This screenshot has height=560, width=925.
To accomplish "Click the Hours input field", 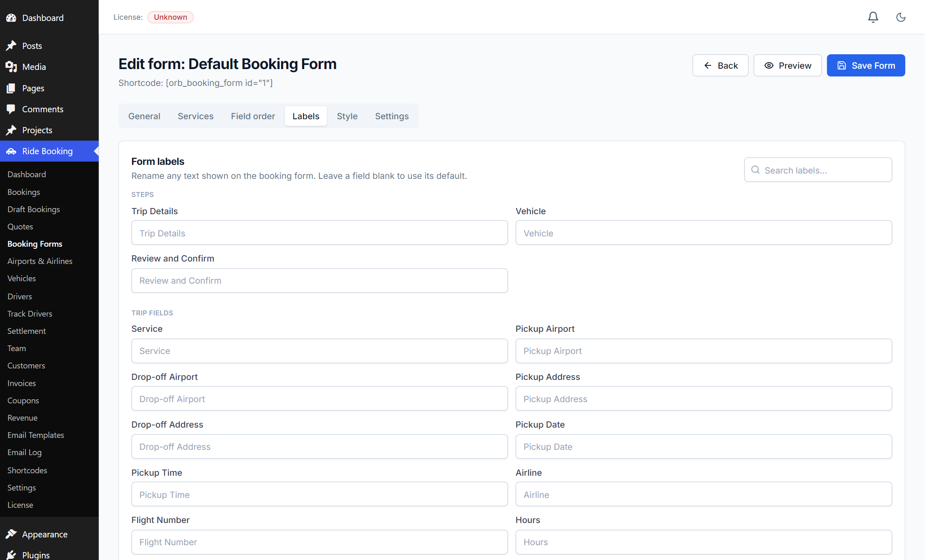I will click(x=704, y=542).
